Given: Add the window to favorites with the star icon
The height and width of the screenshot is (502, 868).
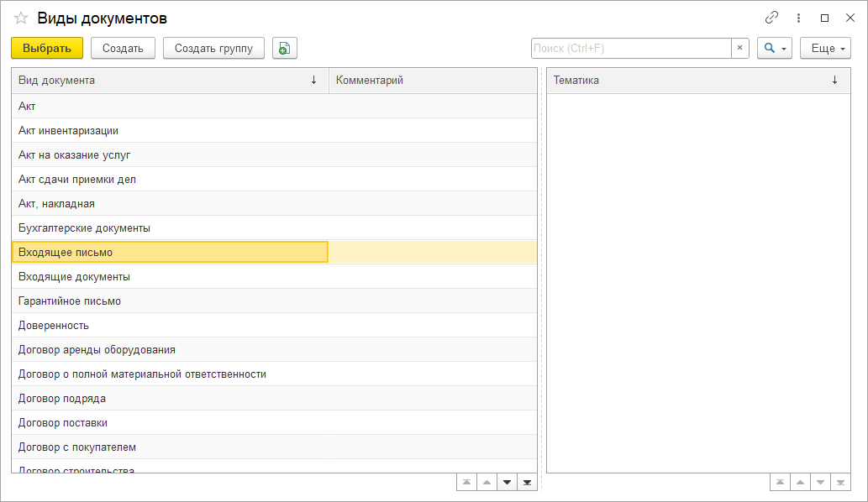Looking at the screenshot, I should pos(21,18).
